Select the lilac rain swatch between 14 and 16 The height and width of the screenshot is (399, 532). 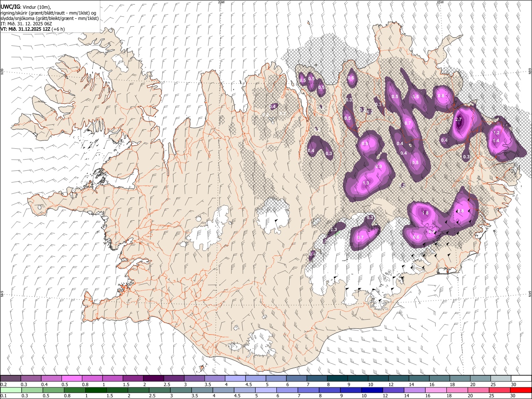pyautogui.click(x=414, y=390)
